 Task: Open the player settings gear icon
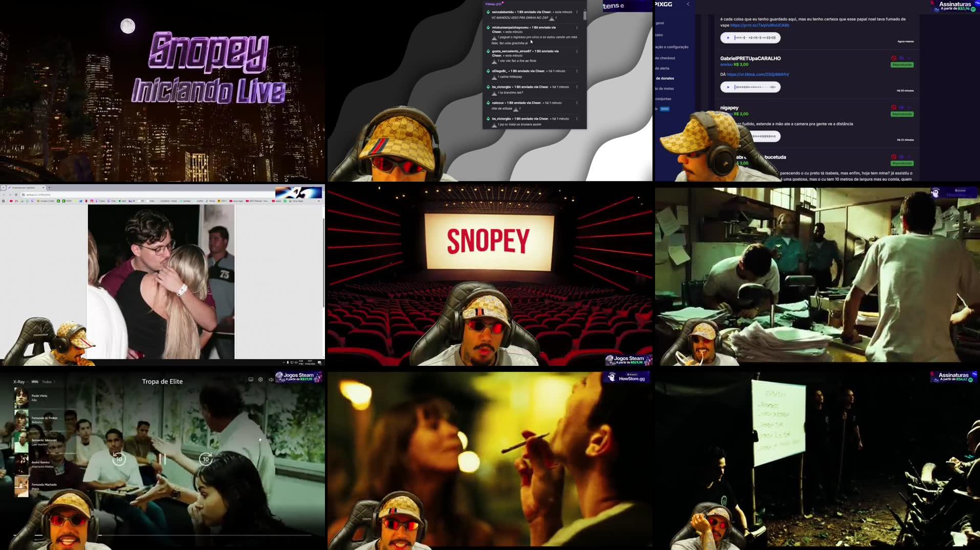[x=260, y=380]
